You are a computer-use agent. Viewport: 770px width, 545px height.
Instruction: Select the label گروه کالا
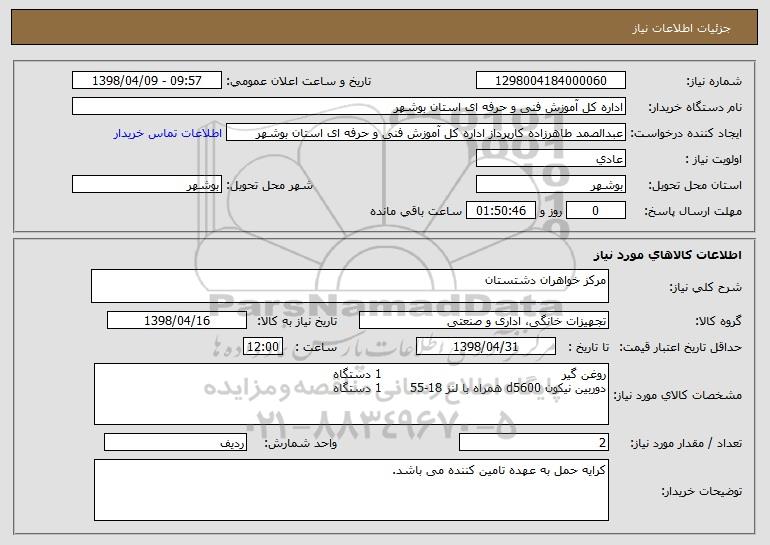coord(718,322)
